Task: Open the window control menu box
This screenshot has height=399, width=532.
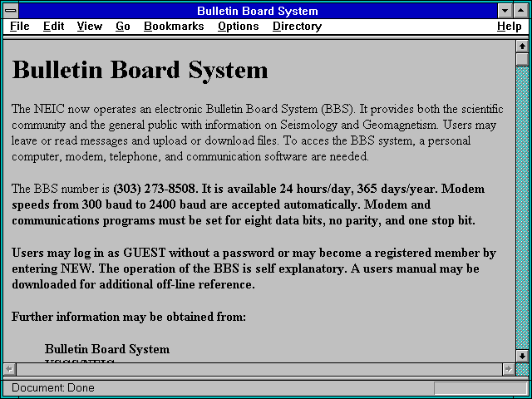Action: point(11,11)
